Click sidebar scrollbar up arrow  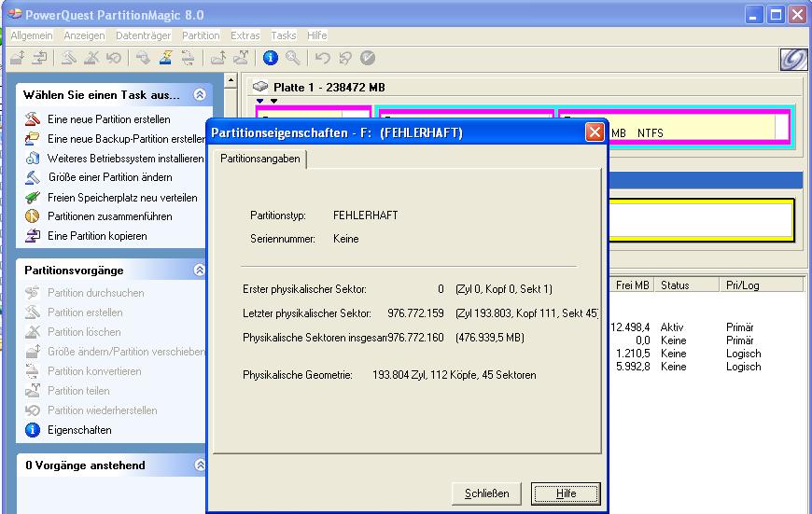pyautogui.click(x=231, y=80)
